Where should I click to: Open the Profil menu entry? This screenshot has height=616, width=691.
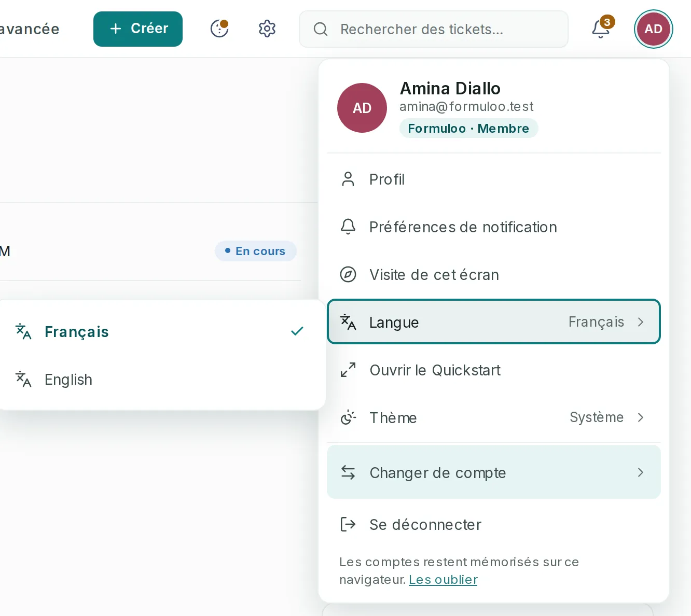click(x=494, y=179)
